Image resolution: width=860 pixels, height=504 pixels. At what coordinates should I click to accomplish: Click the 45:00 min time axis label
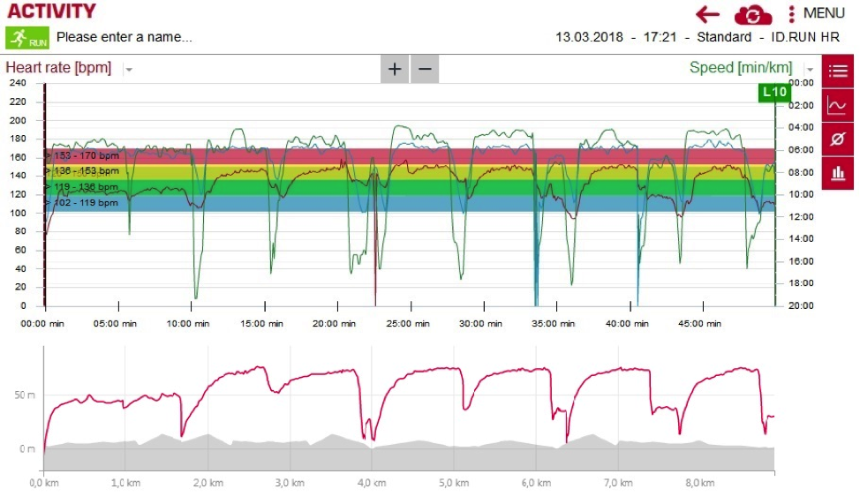699,324
